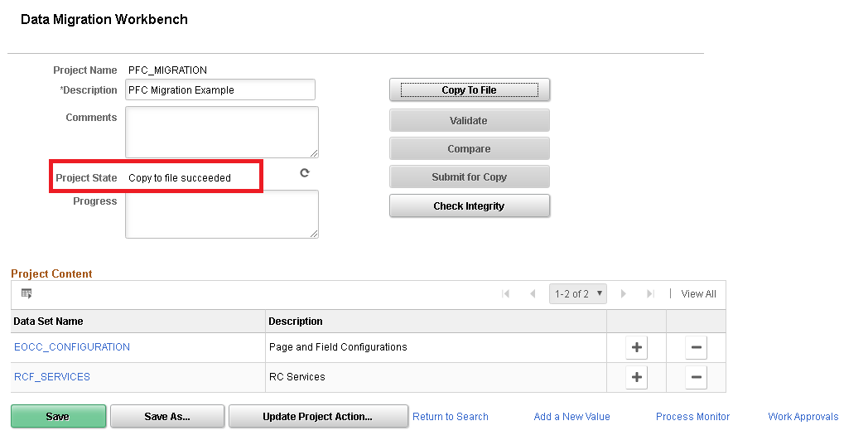
Task: Edit the Description field PFC Migration Example
Action: pos(220,89)
